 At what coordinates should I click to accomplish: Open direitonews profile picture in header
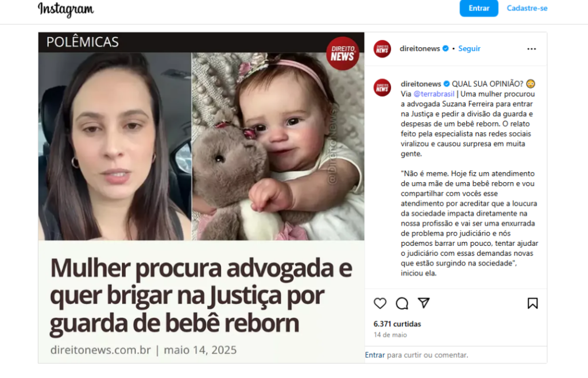click(382, 49)
